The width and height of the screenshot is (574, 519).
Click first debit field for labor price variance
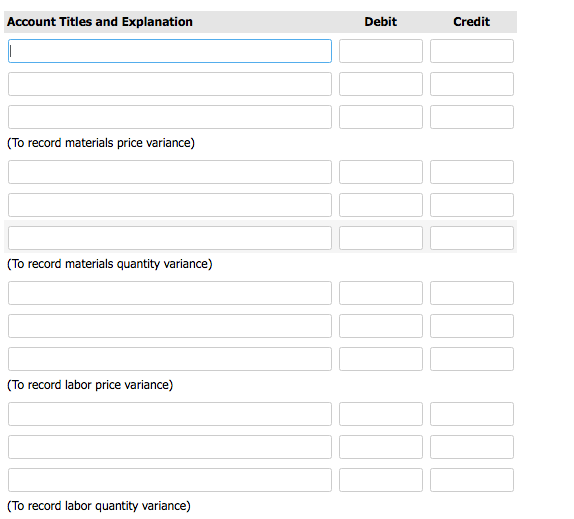click(x=381, y=293)
